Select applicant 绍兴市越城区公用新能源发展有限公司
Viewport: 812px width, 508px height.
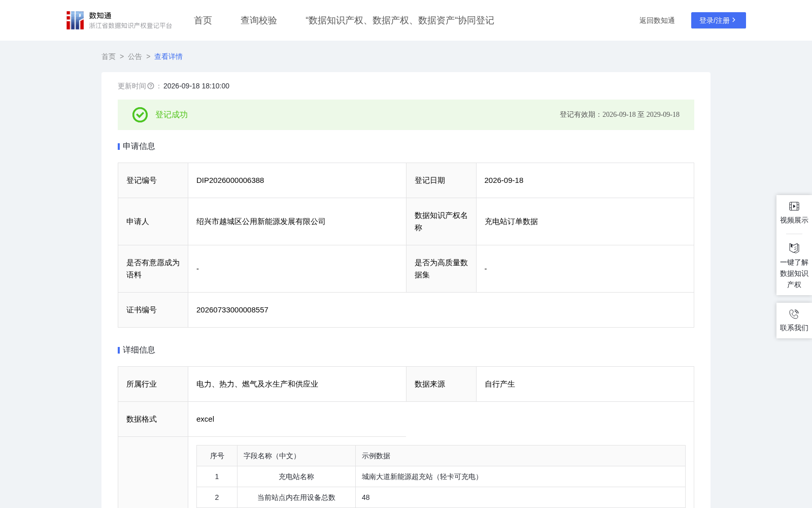(x=261, y=221)
